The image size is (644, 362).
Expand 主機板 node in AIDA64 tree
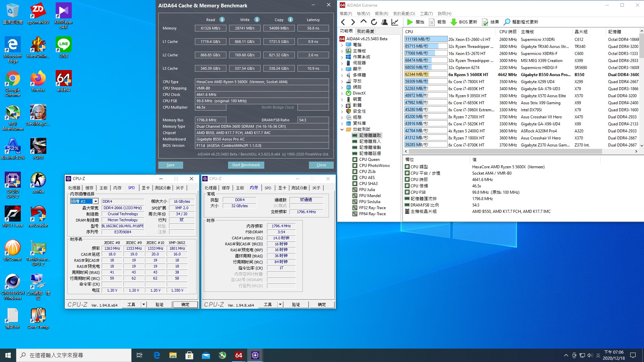[342, 51]
